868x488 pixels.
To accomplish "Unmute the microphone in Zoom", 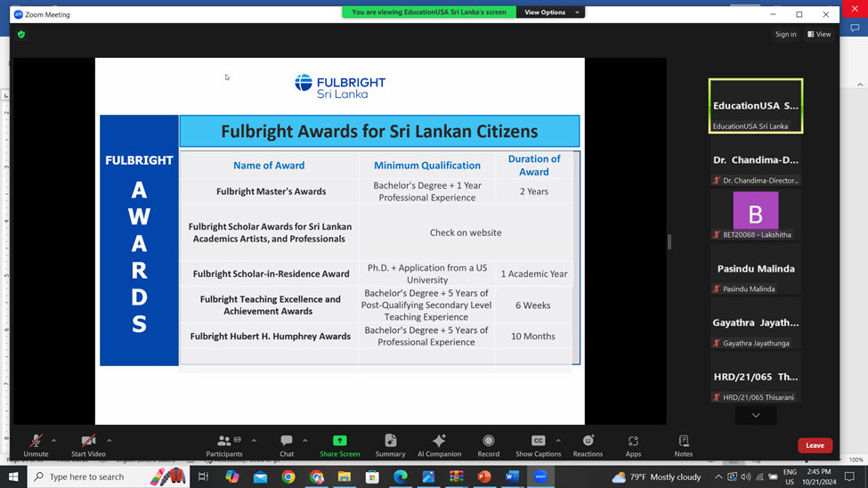I will [x=36, y=445].
